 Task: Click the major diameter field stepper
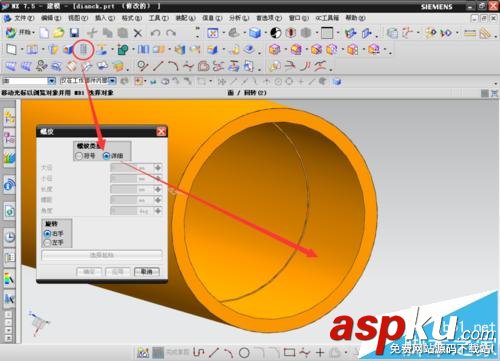tap(158, 168)
